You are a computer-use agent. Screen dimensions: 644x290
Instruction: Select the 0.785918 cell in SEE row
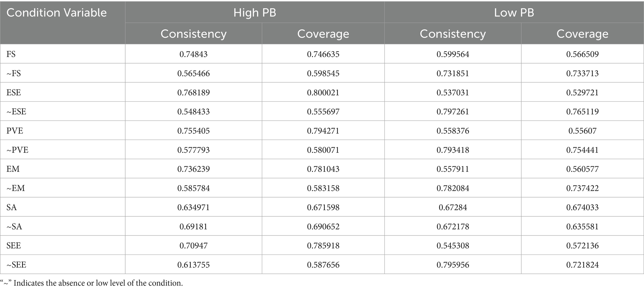tap(323, 246)
